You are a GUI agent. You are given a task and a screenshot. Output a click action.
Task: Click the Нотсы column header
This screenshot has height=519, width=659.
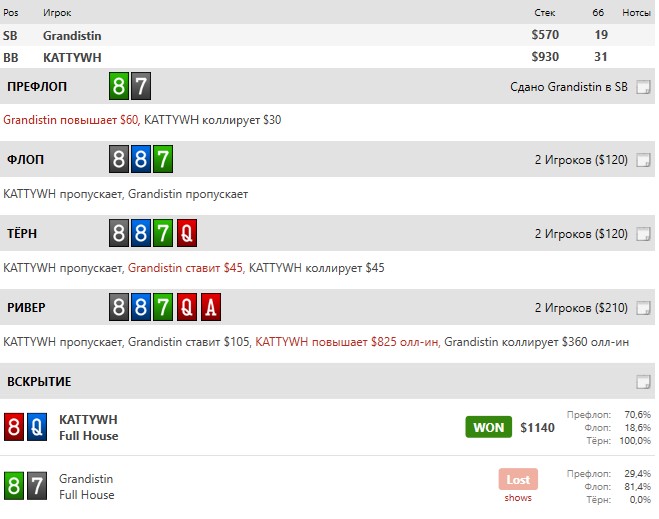pos(636,12)
